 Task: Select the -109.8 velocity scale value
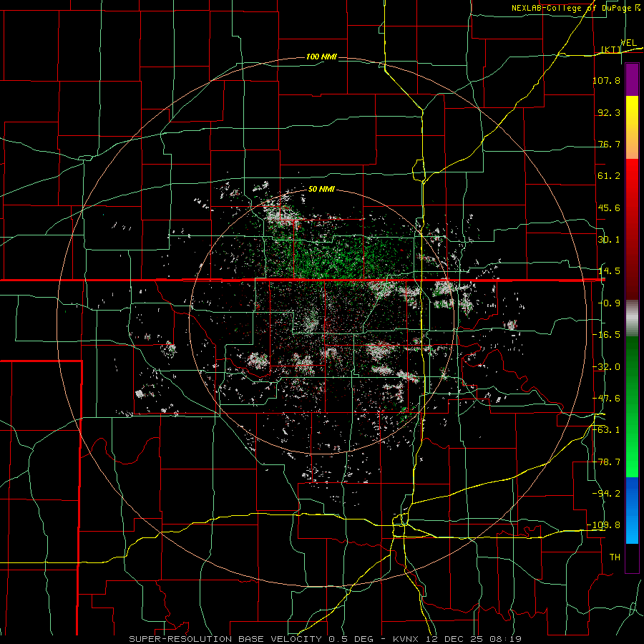604,525
